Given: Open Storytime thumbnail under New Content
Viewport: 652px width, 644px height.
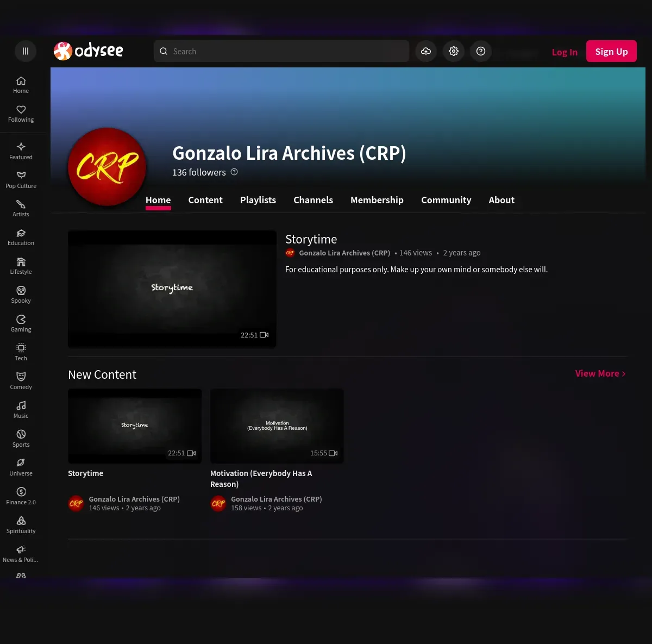Looking at the screenshot, I should tap(135, 426).
